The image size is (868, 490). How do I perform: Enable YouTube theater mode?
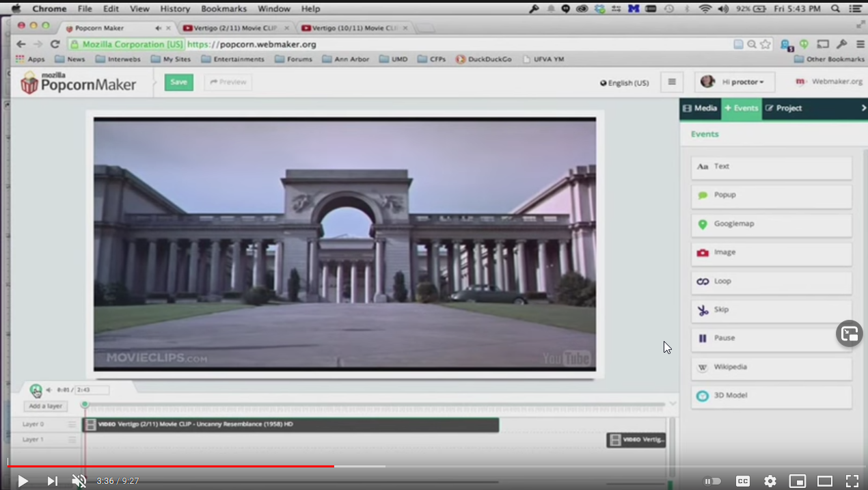coord(825,481)
